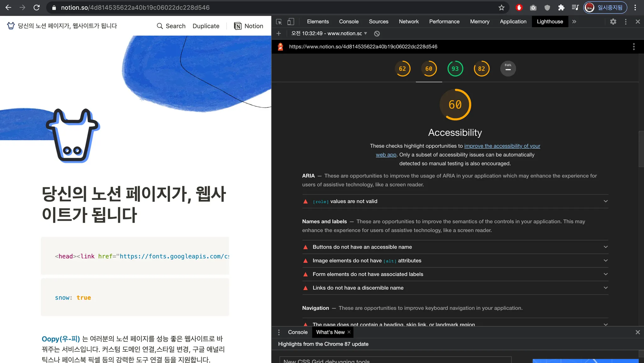Switch to the Network tab

408,22
